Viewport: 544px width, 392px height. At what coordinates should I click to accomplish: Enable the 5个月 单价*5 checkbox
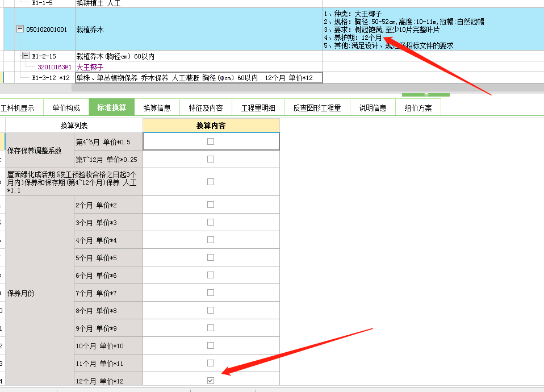[x=211, y=257]
